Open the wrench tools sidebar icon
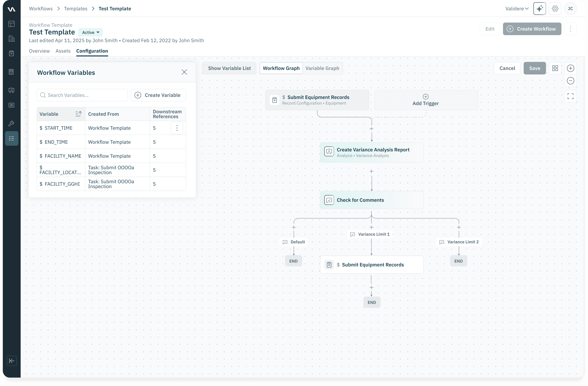 click(x=11, y=124)
